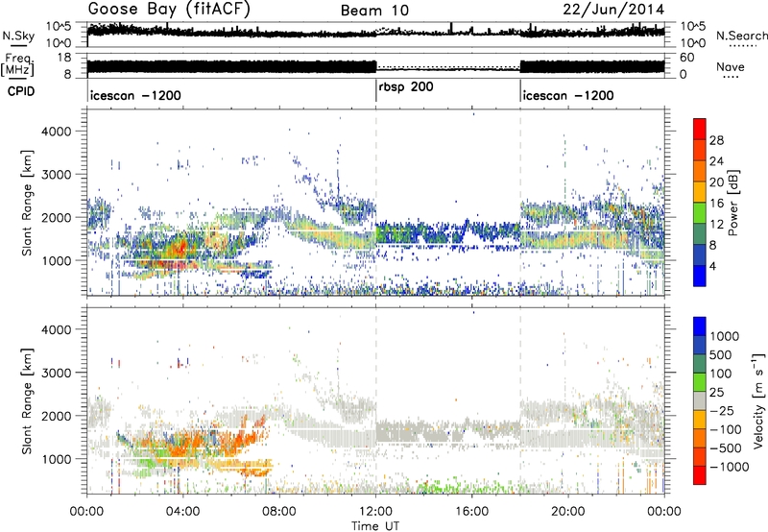Click "4000" tick on velocity panel range axis
The image size is (768, 532).
56,329
